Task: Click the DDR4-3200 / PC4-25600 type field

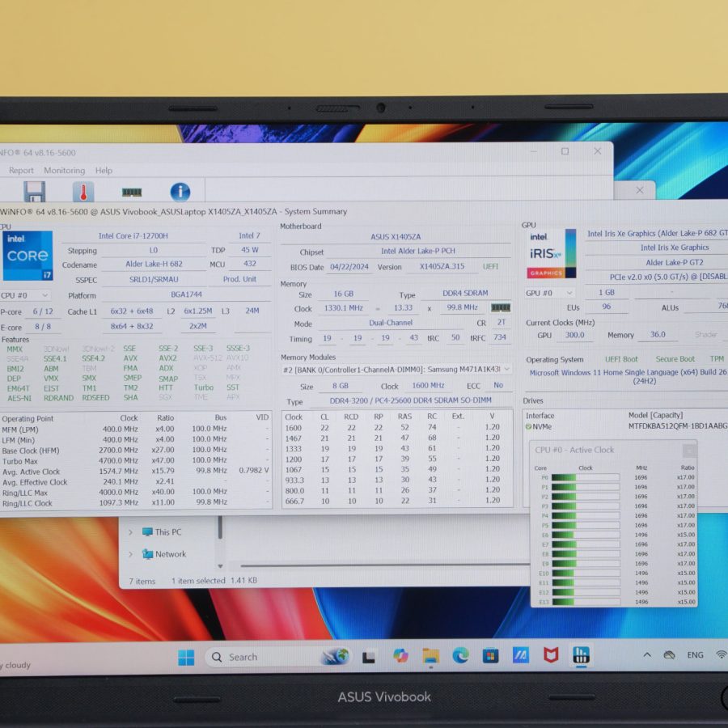Action: coord(410,400)
